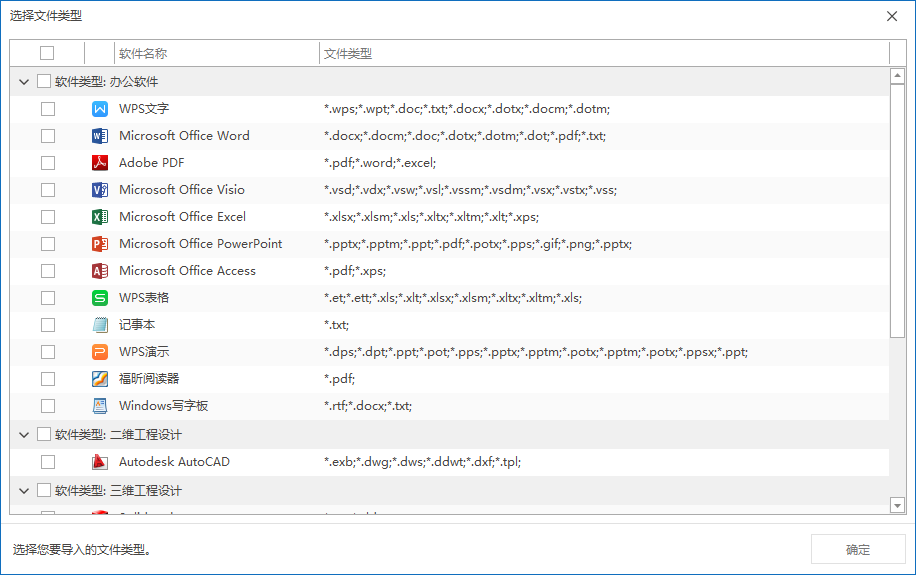Click the Microsoft Office Word icon
Viewport: 916px width, 575px height.
pyautogui.click(x=100, y=136)
